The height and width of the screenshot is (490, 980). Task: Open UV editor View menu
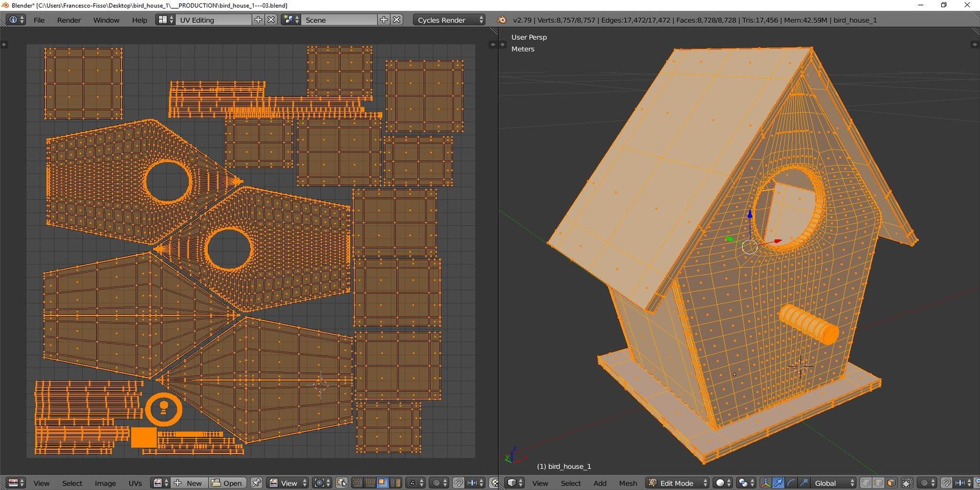(41, 483)
